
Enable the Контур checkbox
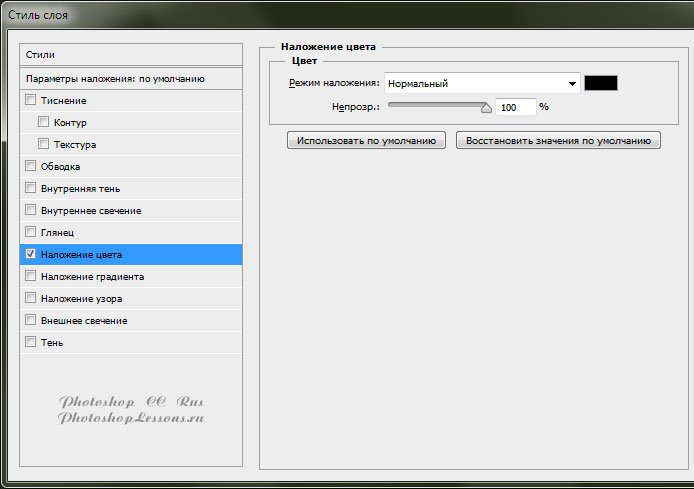(x=44, y=122)
